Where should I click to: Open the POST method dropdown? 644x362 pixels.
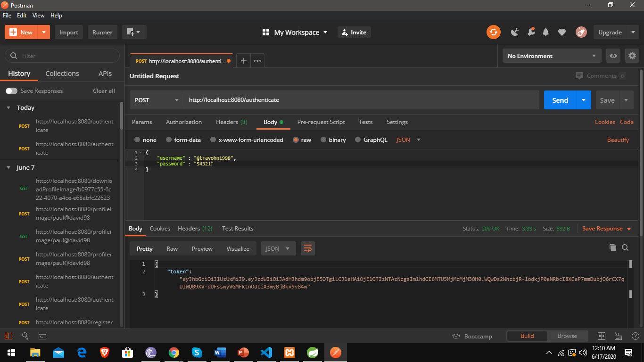click(x=157, y=100)
